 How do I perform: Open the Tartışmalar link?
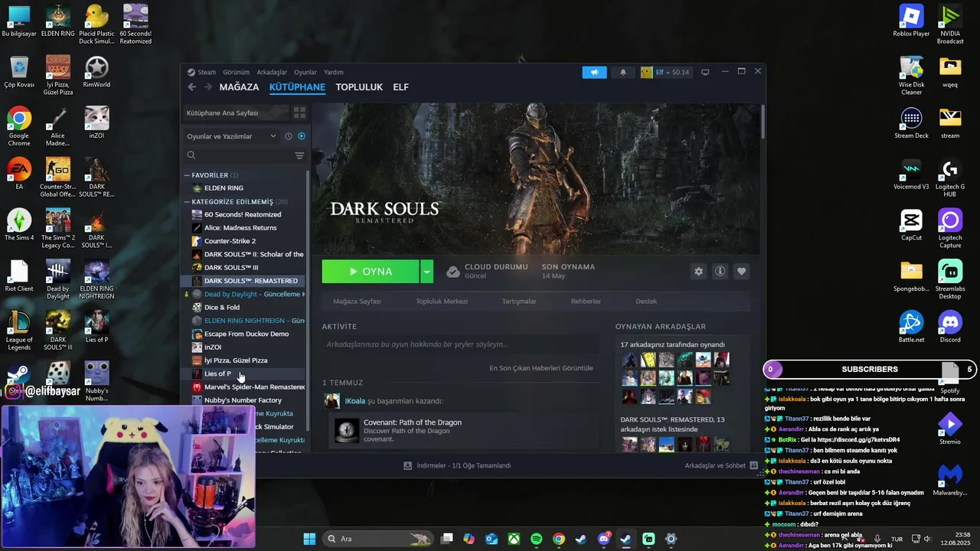pos(519,302)
